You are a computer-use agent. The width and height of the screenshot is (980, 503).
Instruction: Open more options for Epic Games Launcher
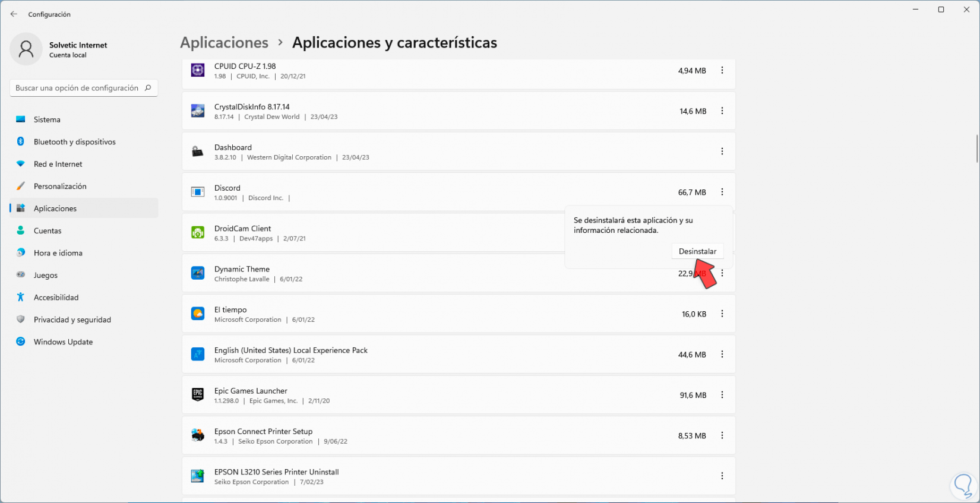point(722,395)
